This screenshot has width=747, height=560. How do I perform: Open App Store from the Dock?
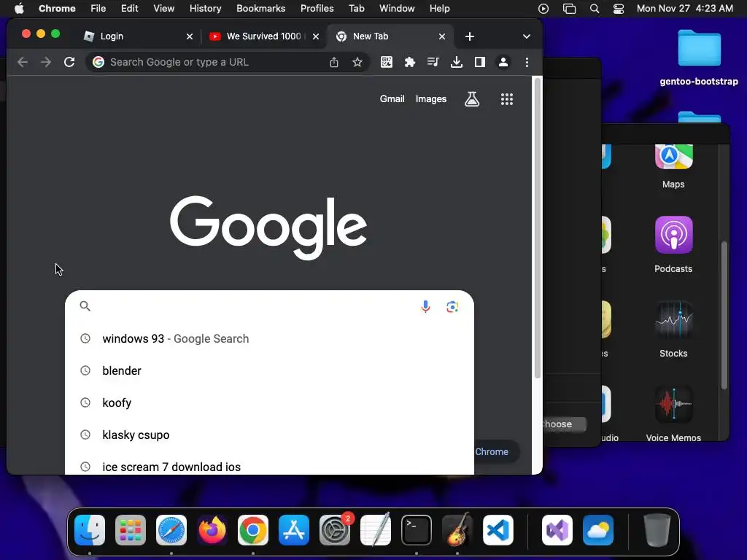[x=294, y=530]
